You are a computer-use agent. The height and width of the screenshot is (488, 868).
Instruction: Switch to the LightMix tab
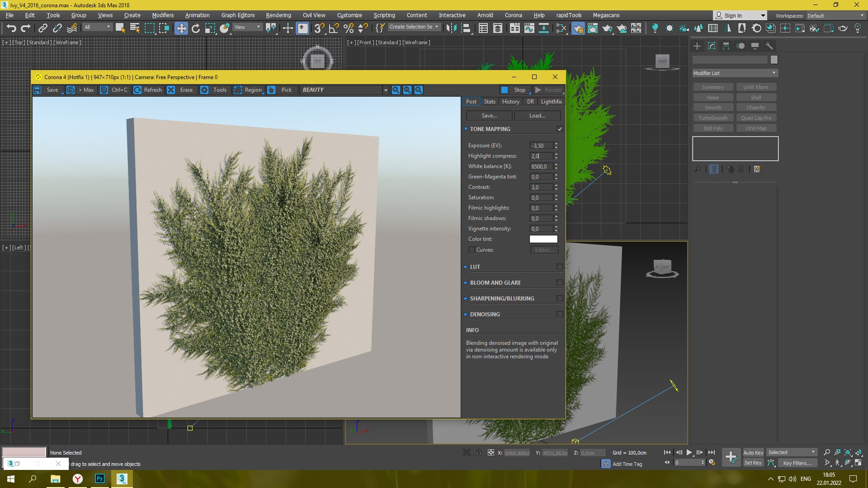552,102
